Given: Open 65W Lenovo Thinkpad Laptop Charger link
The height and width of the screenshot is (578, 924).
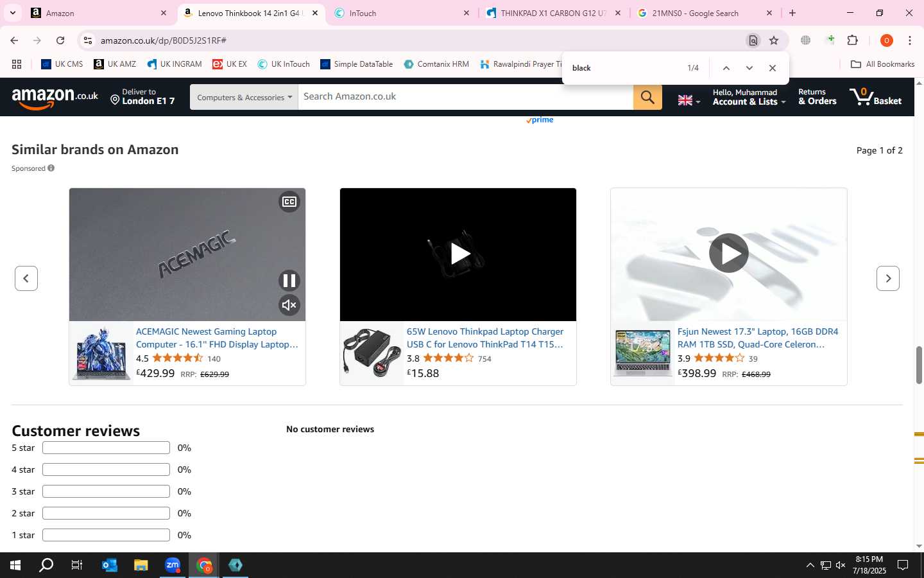Looking at the screenshot, I should 485,338.
